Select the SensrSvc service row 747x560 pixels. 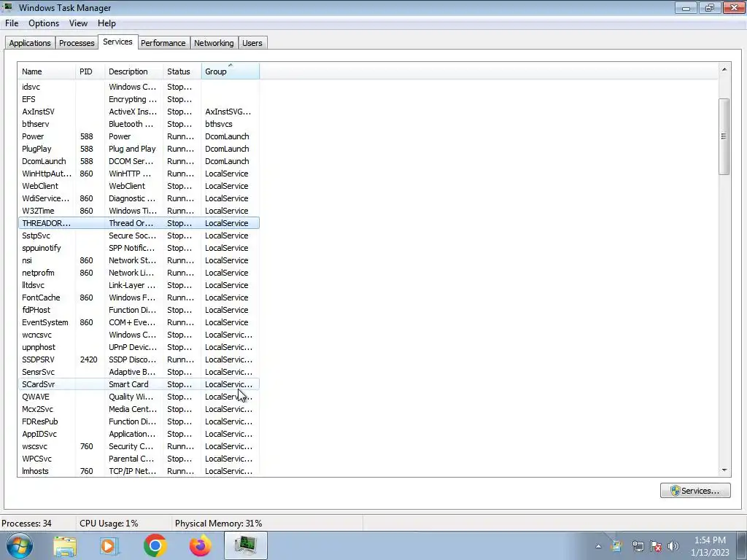coord(139,371)
